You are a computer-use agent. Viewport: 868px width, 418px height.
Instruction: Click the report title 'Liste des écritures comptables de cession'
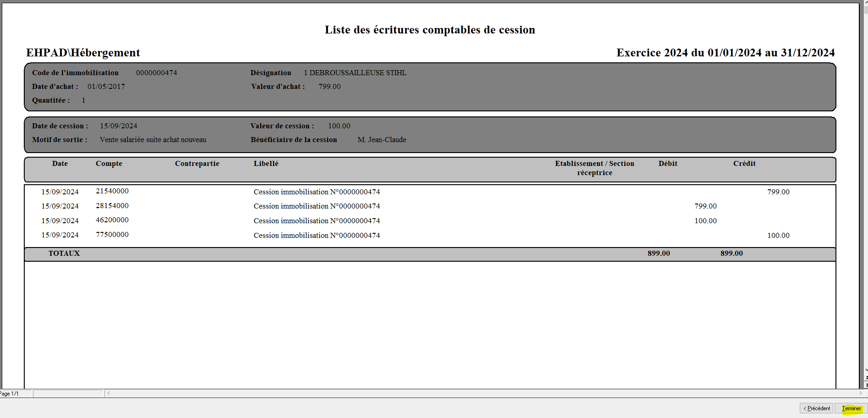(x=430, y=30)
